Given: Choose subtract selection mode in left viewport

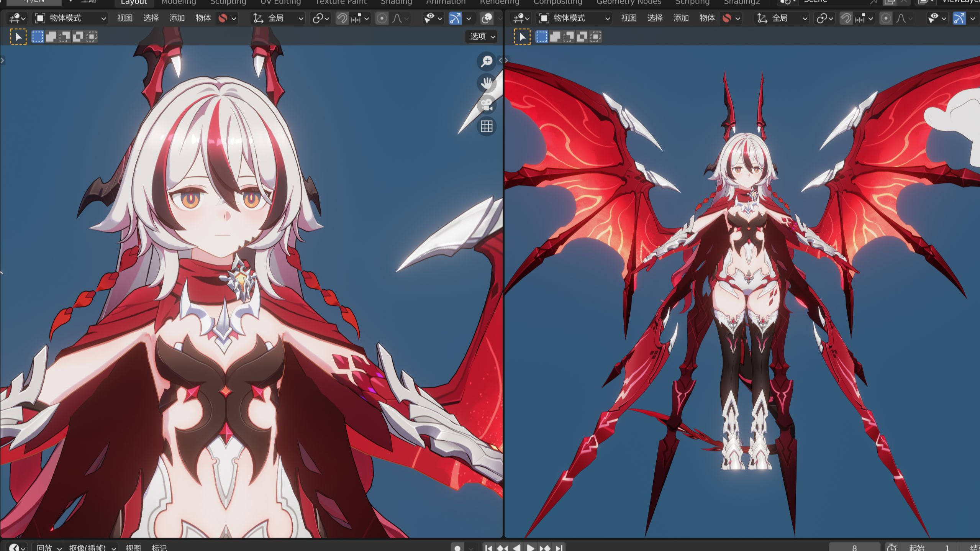Looking at the screenshot, I should coord(64,37).
